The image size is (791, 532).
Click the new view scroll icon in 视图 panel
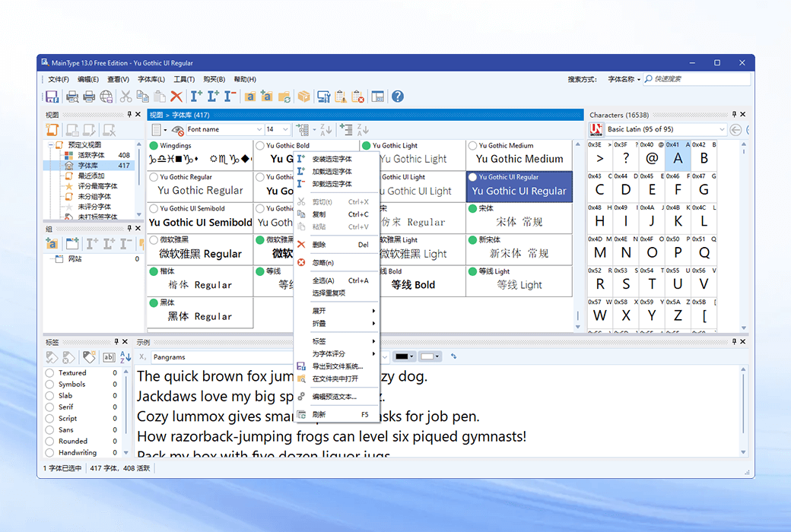click(x=52, y=130)
